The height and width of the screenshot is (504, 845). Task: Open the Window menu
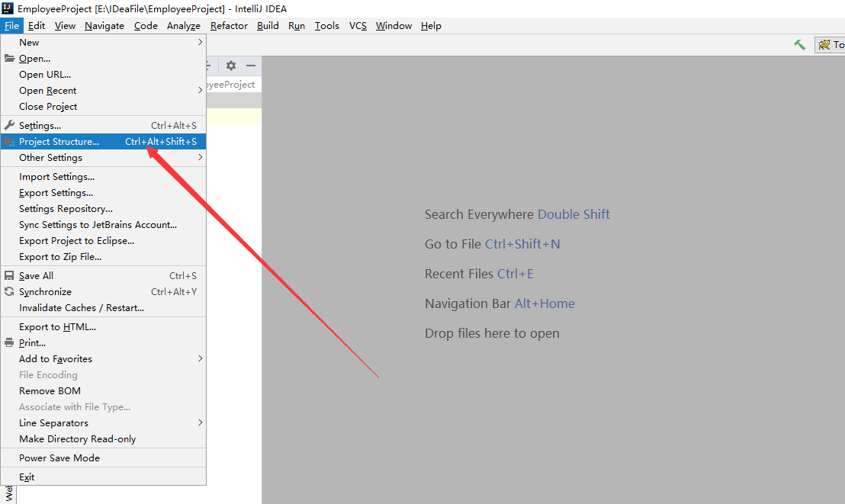(394, 25)
